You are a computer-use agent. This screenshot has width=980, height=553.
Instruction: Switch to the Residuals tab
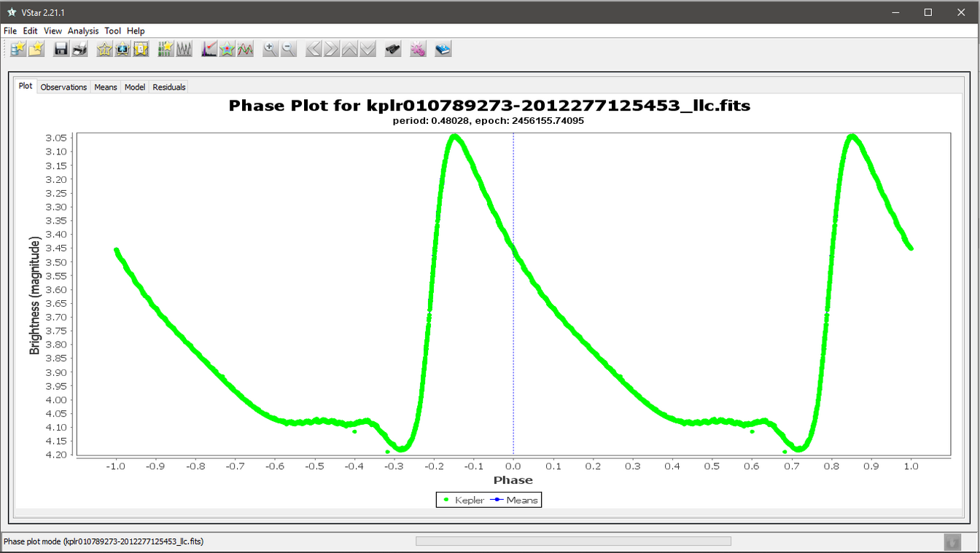tap(169, 87)
